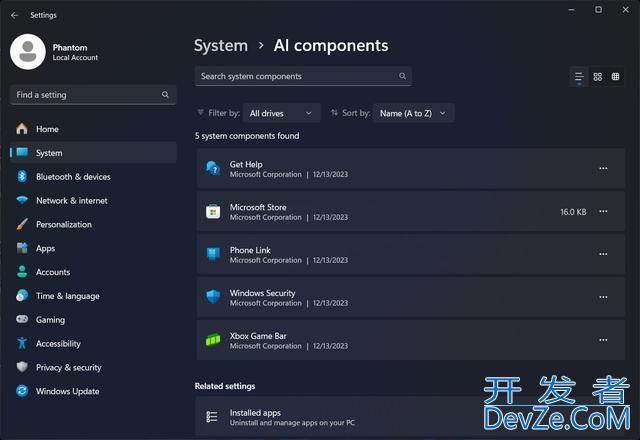The width and height of the screenshot is (640, 440).
Task: Open Time & language settings
Action: tap(93, 296)
